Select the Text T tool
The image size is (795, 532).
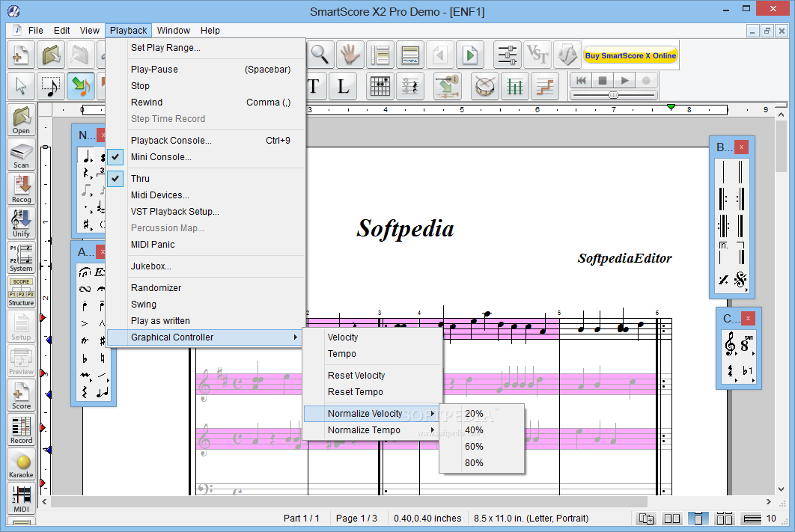click(314, 86)
